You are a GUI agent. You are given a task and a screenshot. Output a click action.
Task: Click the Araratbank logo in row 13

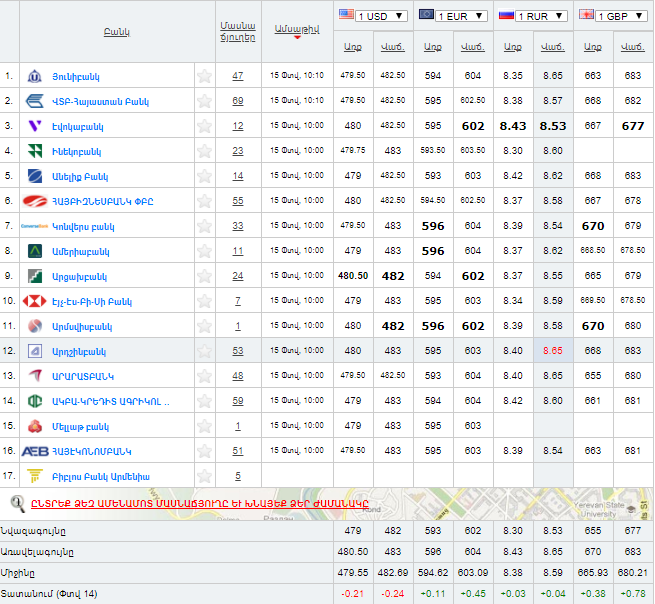tap(35, 376)
